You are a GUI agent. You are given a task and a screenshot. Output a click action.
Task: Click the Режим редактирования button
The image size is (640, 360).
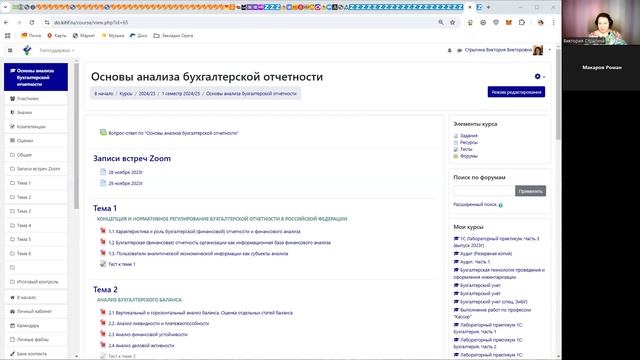coord(516,92)
